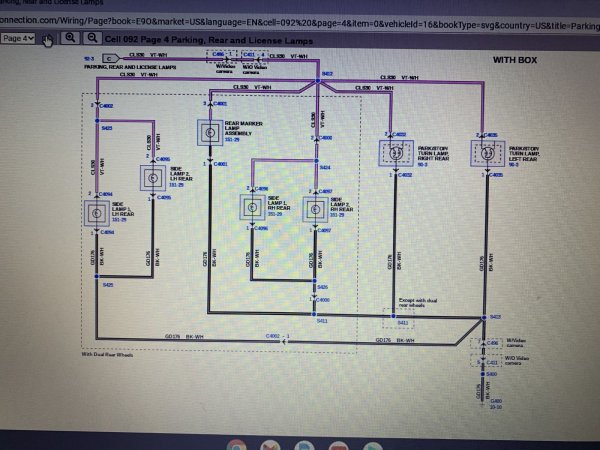Open C4097 connector below Side Lamp 2 RH Rear
The image size is (600, 450).
[x=324, y=230]
